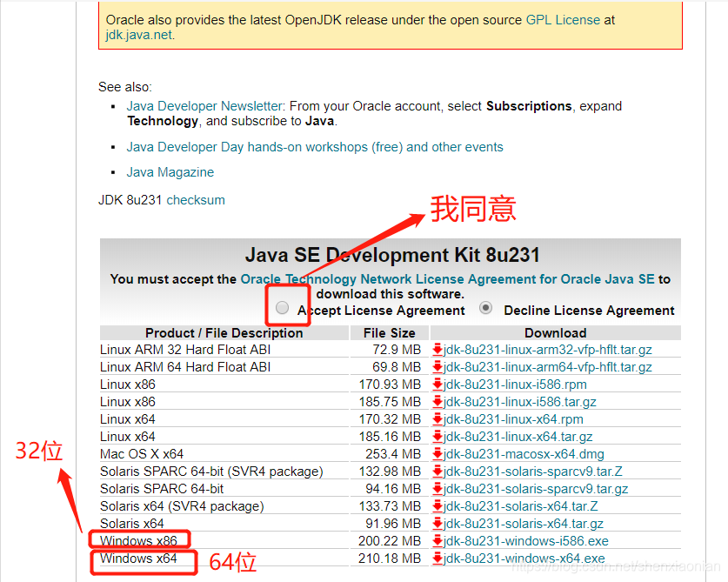
Task: Open JDK 8u231 checksum link
Action: (196, 200)
